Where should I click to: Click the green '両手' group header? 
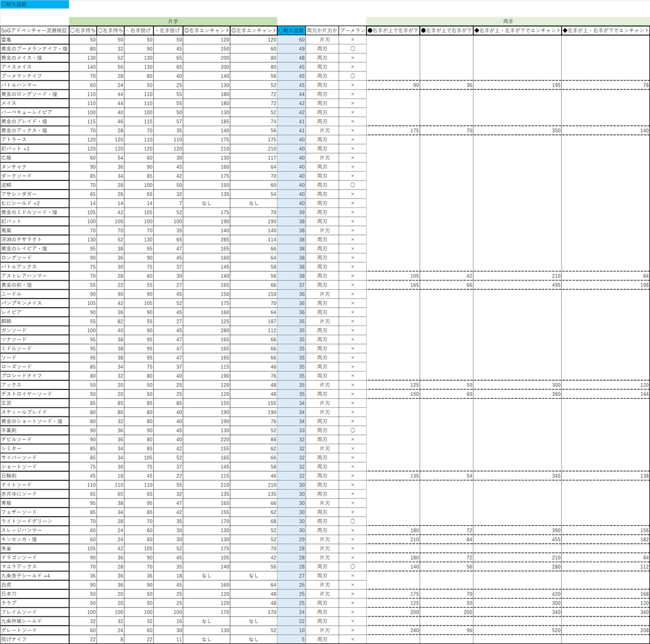tap(508, 21)
